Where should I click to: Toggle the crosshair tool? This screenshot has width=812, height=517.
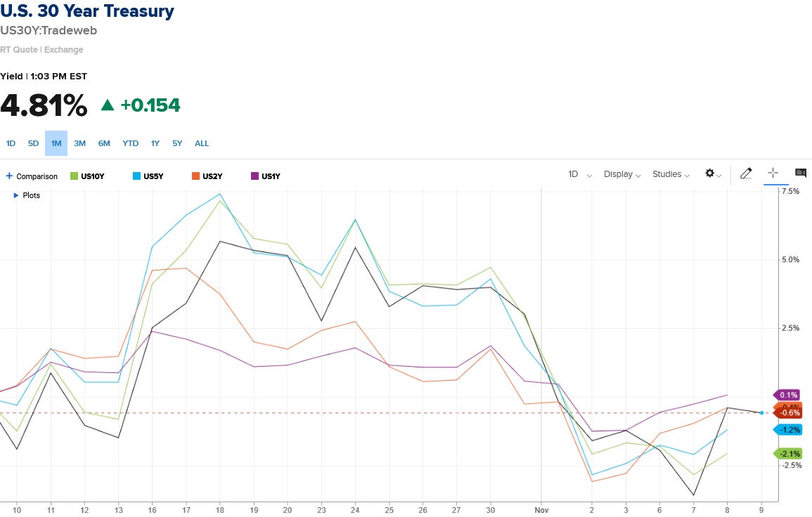tap(773, 173)
